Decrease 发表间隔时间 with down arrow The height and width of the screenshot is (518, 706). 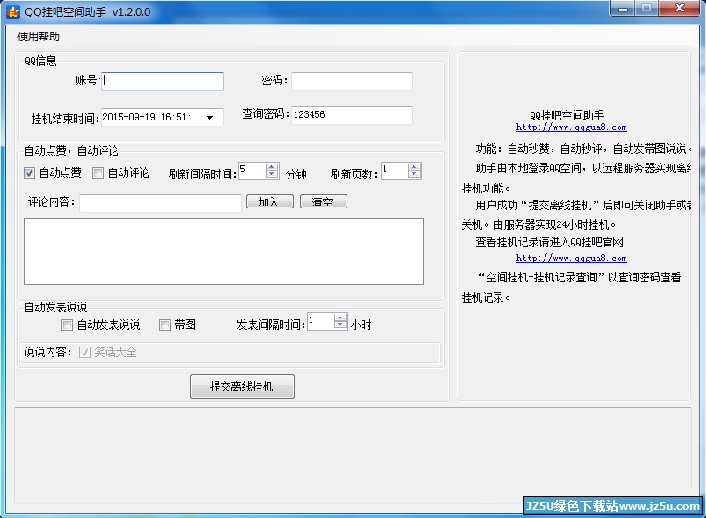tap(340, 325)
